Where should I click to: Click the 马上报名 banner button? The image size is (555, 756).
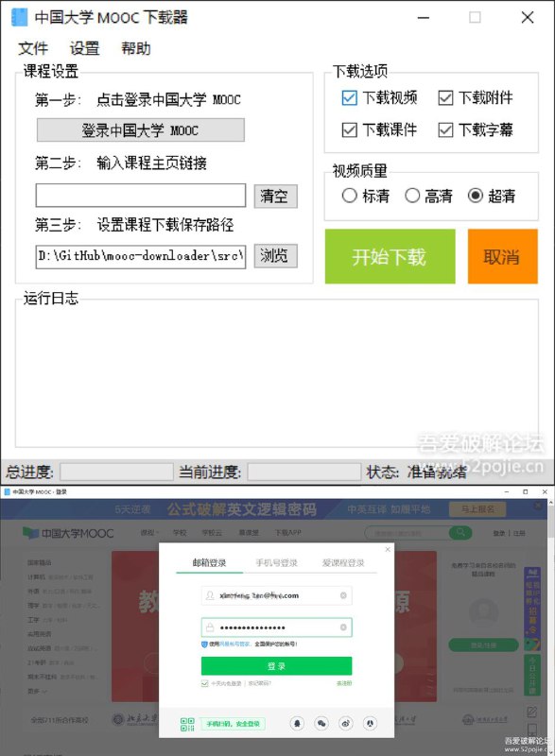click(x=477, y=509)
